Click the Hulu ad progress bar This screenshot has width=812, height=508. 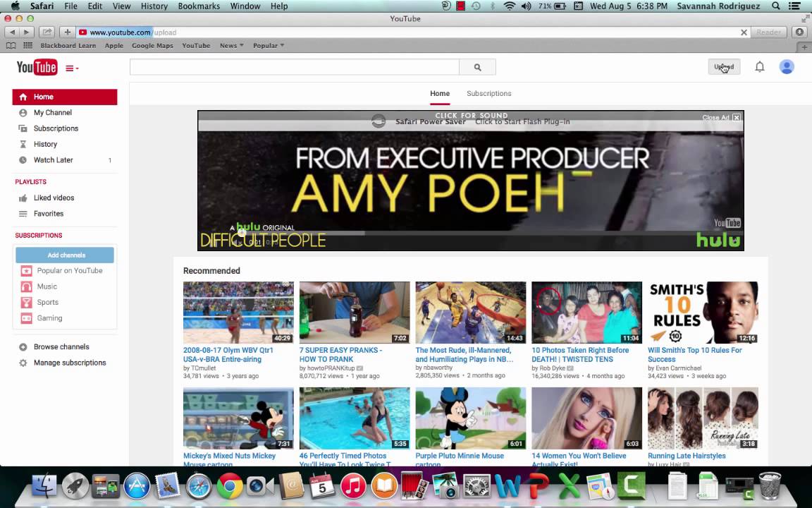click(x=471, y=233)
